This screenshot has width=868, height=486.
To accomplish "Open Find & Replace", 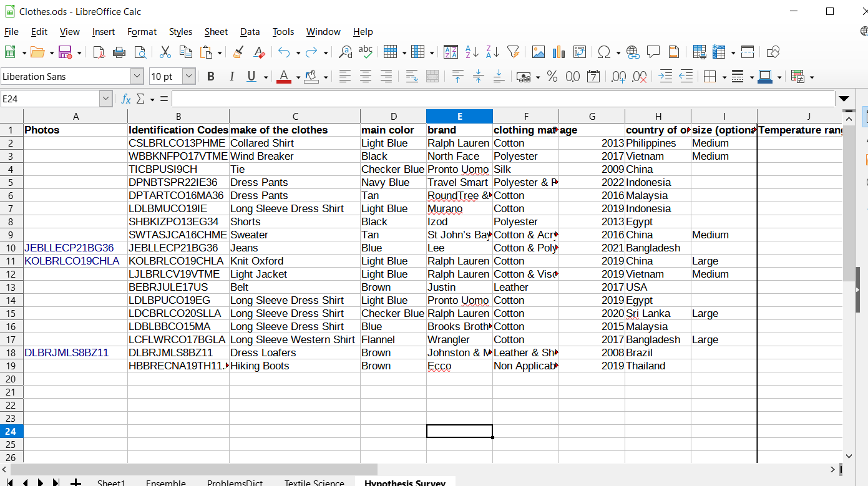I will tap(345, 52).
